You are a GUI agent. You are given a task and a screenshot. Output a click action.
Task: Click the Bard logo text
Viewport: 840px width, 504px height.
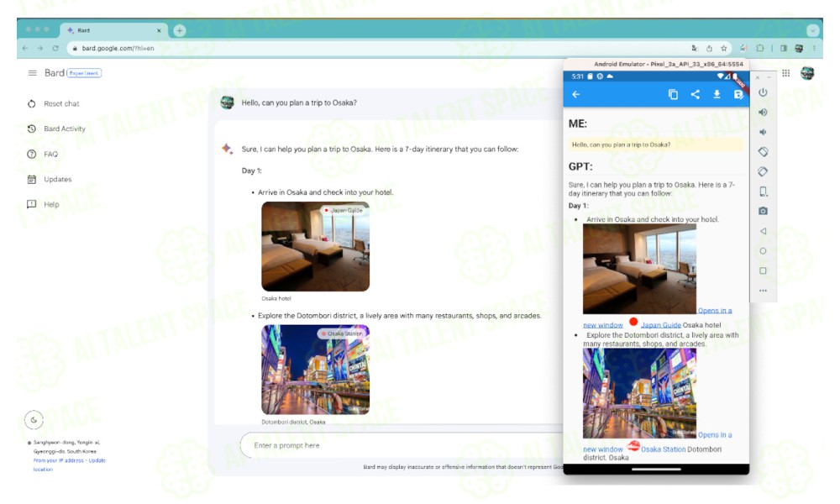pos(54,73)
